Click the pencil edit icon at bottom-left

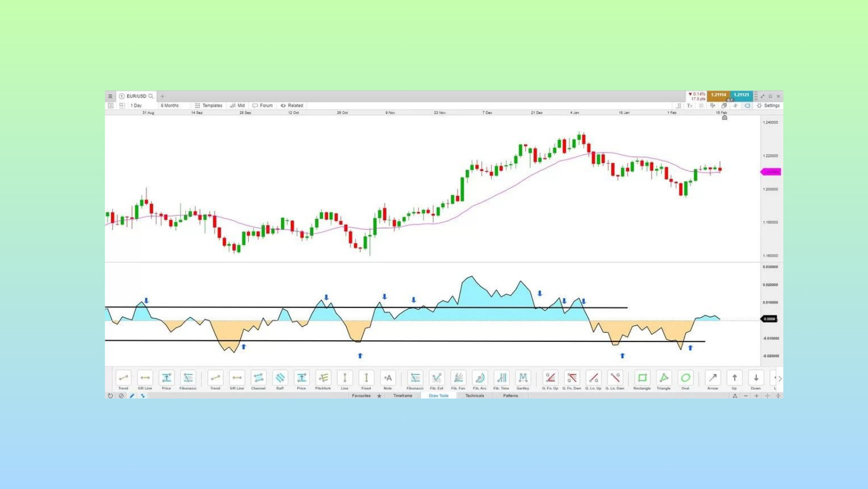[x=132, y=396]
